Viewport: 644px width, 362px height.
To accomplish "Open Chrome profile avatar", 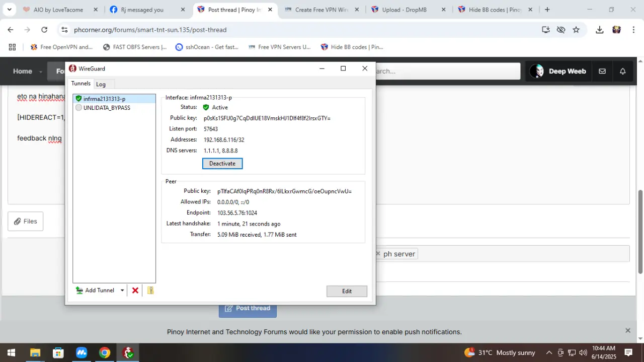I will 616,30.
